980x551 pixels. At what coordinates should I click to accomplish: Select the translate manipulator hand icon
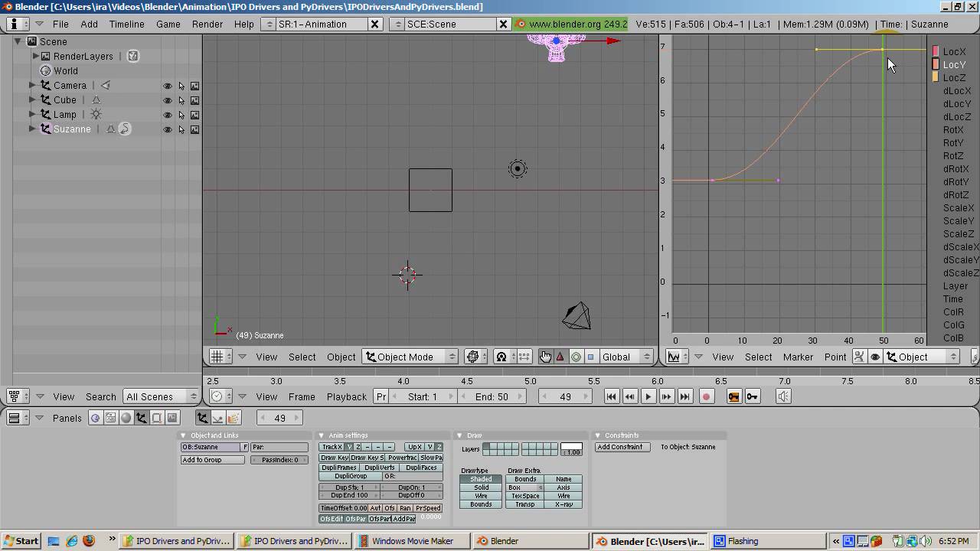point(545,357)
